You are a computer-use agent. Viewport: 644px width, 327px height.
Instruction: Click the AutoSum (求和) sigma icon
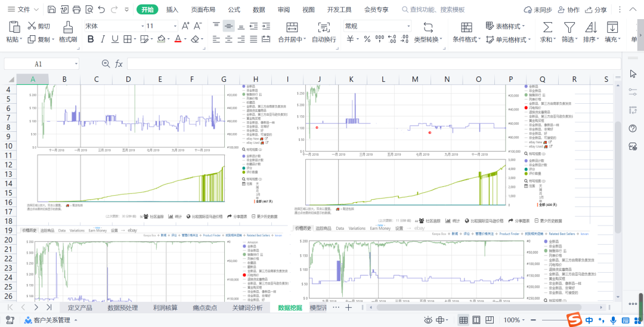point(547,27)
